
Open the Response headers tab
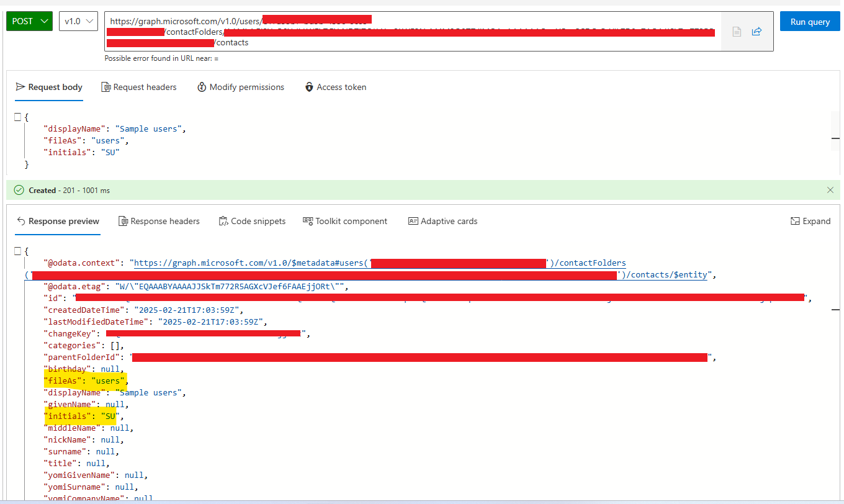159,221
